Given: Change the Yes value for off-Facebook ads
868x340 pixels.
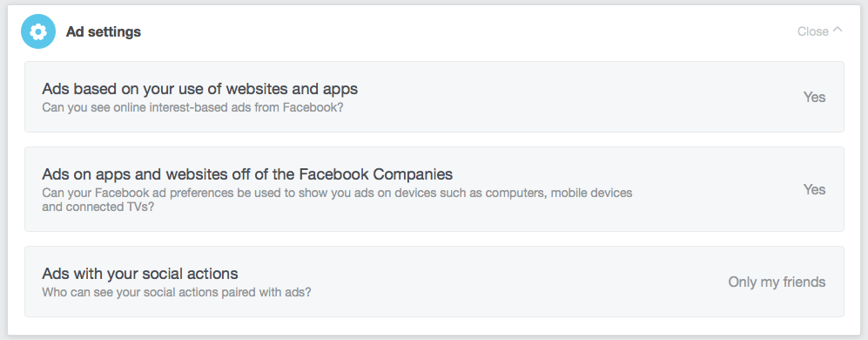Looking at the screenshot, I should point(814,190).
